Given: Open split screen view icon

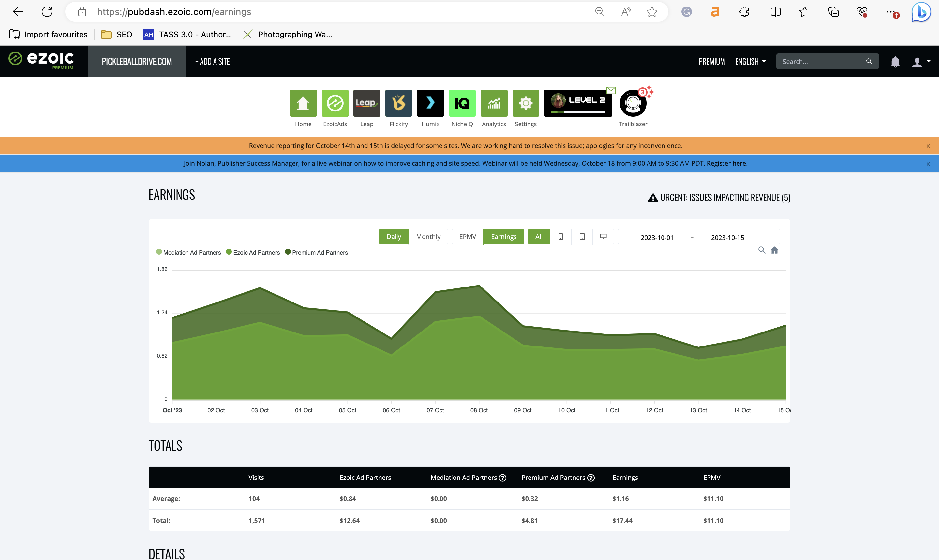Looking at the screenshot, I should (x=776, y=12).
